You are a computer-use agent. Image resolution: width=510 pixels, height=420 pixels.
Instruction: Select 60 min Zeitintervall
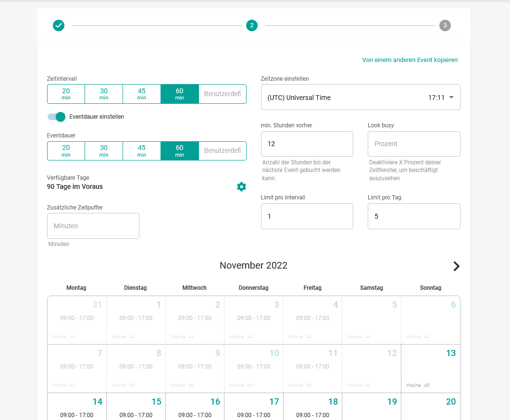180,94
